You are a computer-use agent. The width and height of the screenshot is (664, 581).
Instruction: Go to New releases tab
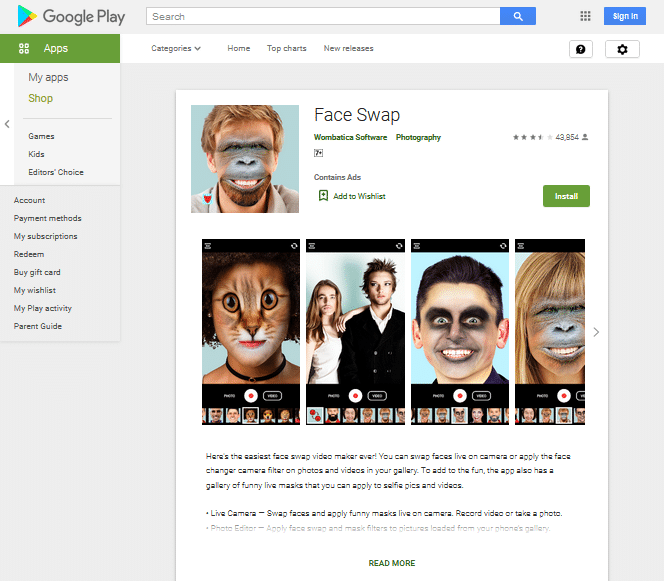pos(348,48)
